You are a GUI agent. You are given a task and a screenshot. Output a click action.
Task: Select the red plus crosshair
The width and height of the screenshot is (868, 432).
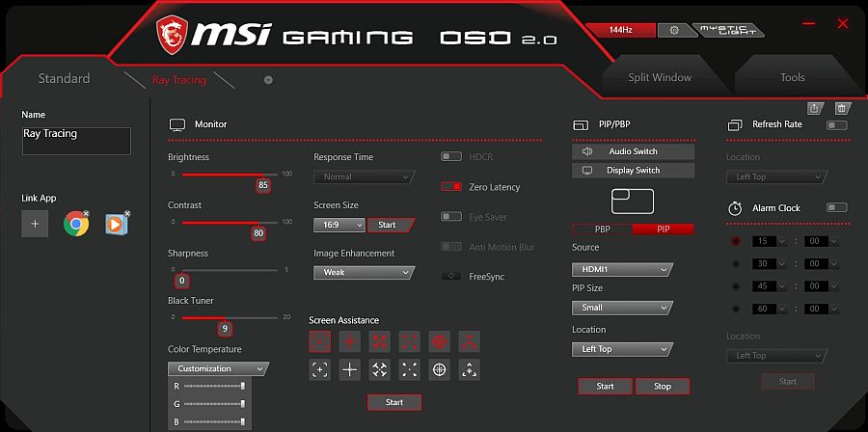point(350,341)
